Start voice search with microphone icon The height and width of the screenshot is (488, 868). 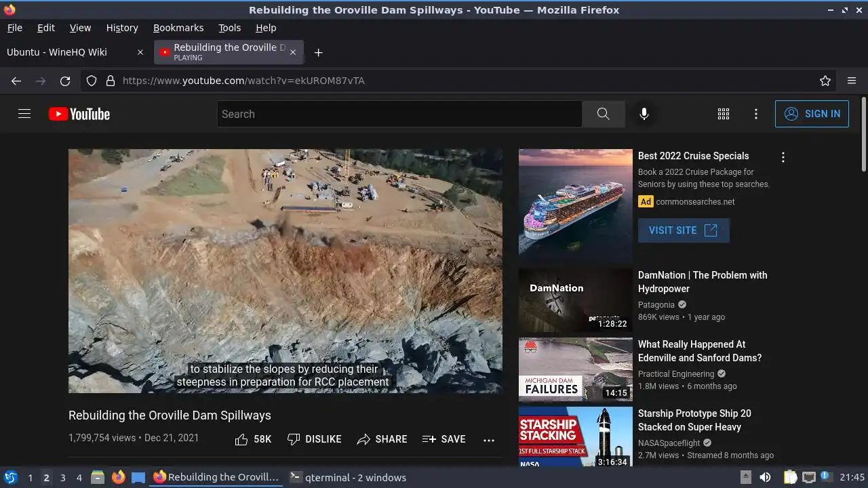pyautogui.click(x=644, y=114)
